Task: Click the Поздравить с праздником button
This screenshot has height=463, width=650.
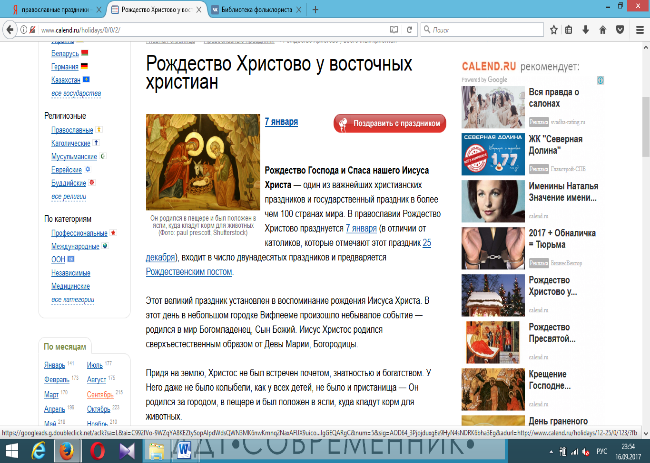Action: pos(390,124)
